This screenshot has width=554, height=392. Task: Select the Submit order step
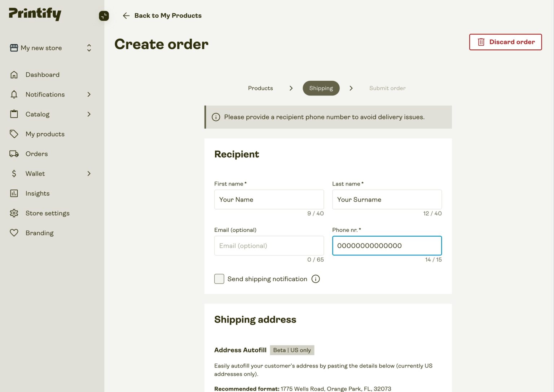click(387, 88)
